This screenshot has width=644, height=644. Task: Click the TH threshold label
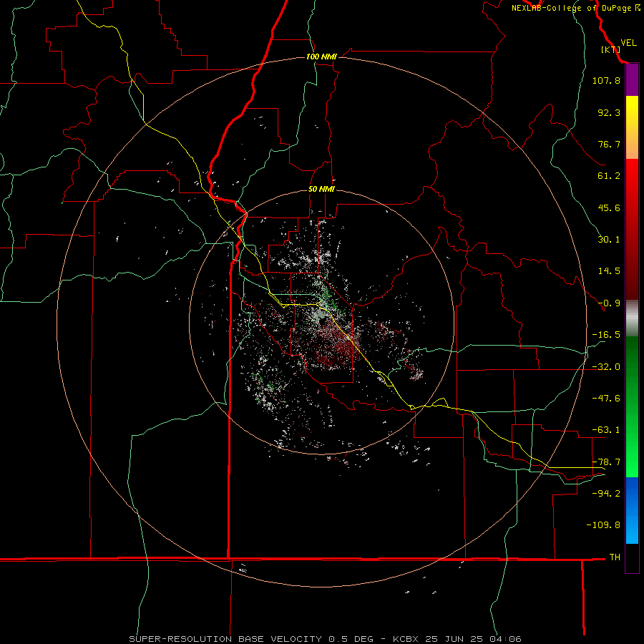[x=615, y=557]
